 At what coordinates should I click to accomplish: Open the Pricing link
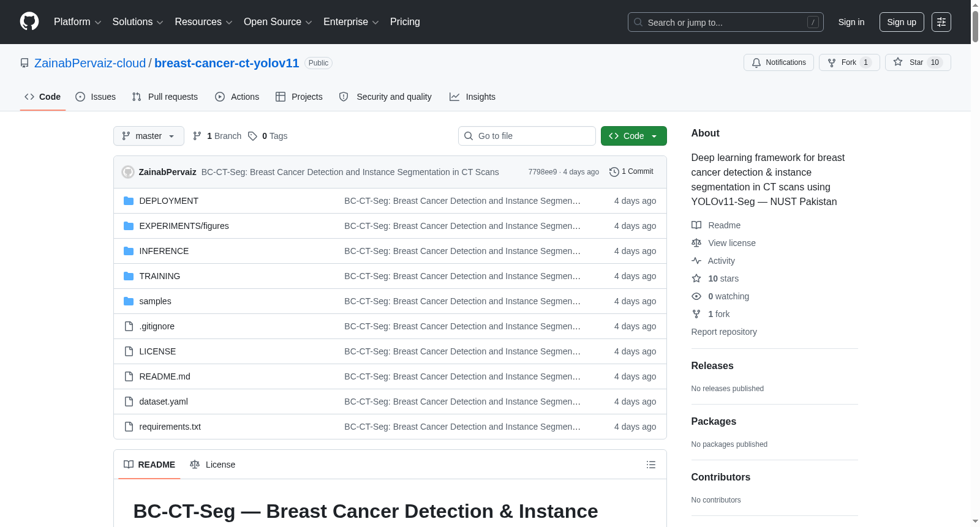point(405,22)
